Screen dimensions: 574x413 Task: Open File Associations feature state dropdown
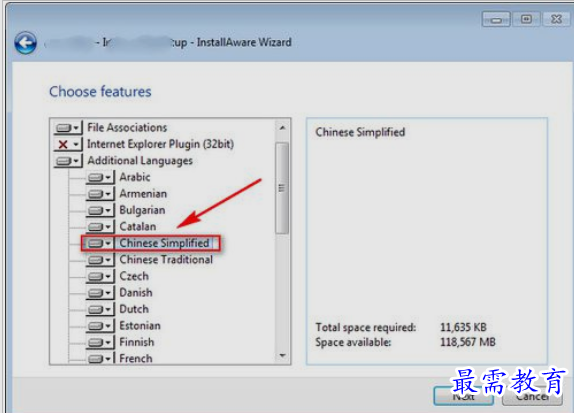[68, 128]
